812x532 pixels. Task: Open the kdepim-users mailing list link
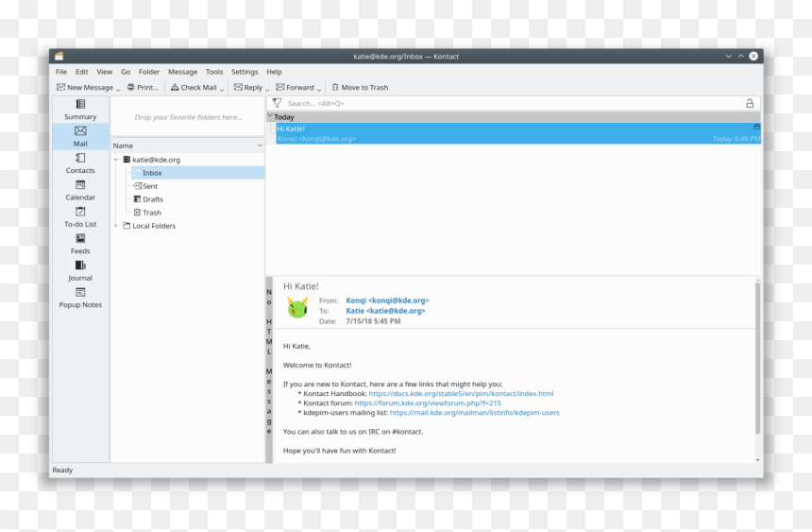[475, 413]
